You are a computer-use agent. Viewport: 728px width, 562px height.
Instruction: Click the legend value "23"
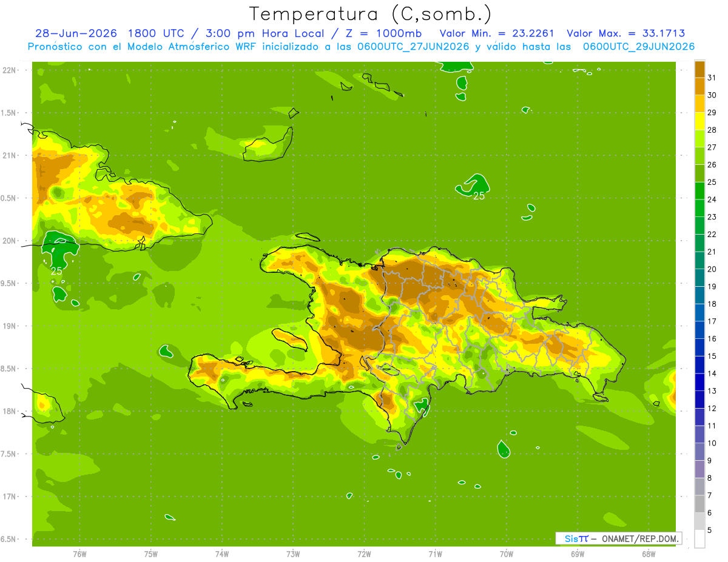(x=712, y=217)
